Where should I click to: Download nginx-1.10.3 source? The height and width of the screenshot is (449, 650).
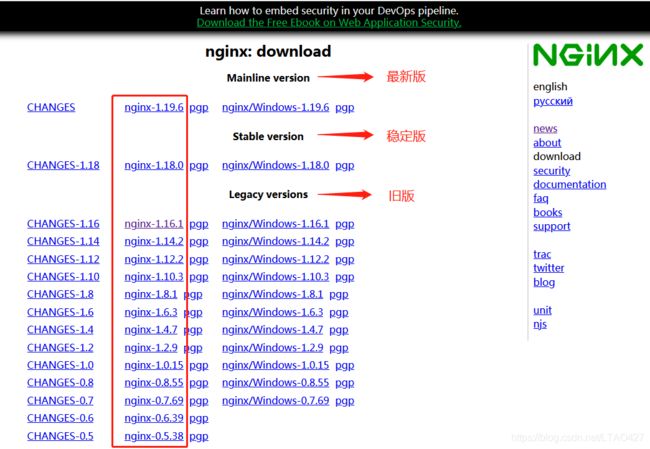pyautogui.click(x=154, y=277)
